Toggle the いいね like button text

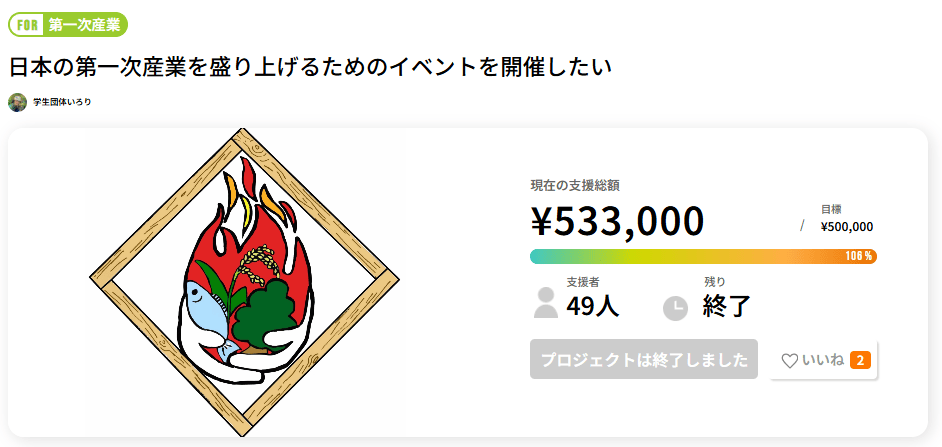(823, 360)
